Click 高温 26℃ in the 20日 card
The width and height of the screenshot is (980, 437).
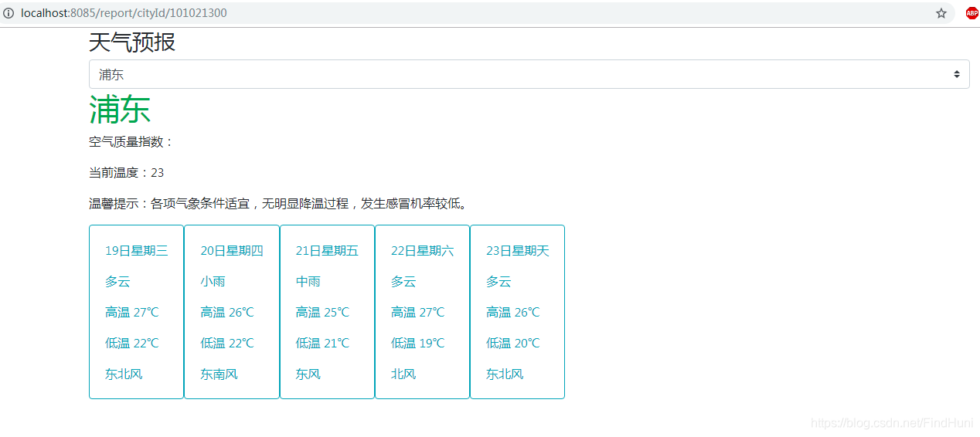tap(227, 313)
